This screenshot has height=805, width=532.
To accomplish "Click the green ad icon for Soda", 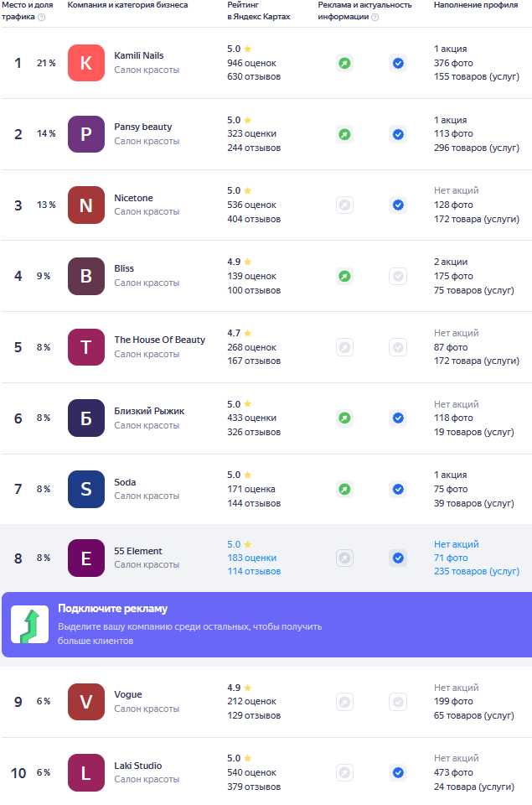I will [344, 489].
